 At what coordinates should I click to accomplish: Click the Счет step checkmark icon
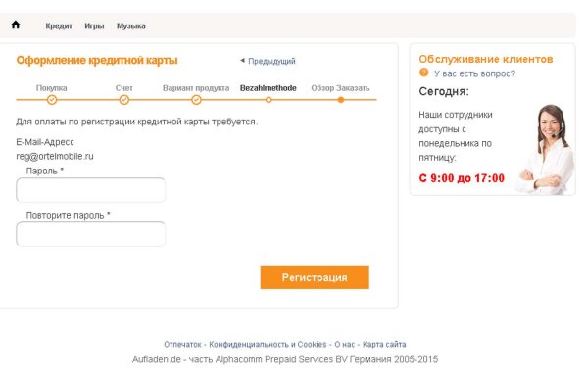pos(124,99)
